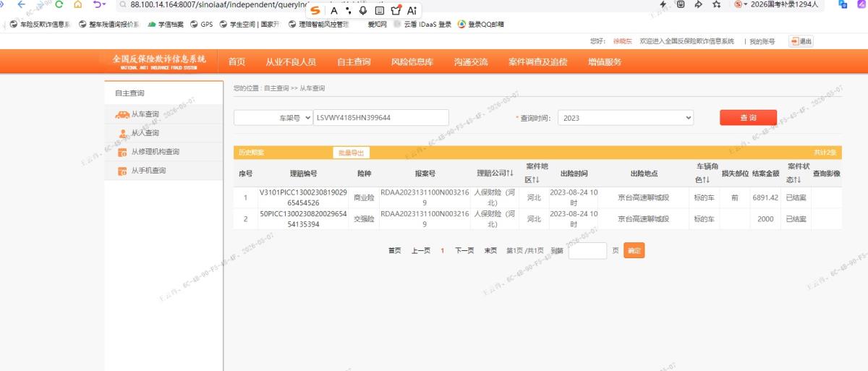868x371 pixels.
Task: Click the 末页 pagination link
Action: click(x=490, y=250)
